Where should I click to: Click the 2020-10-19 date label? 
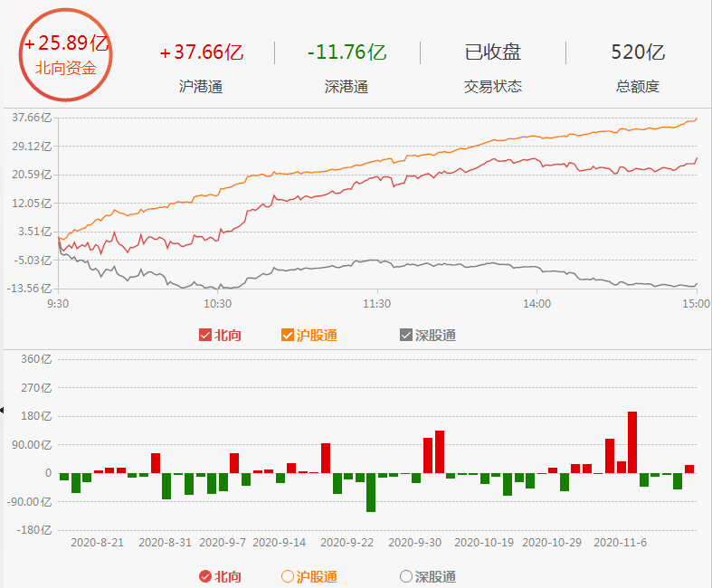click(484, 542)
